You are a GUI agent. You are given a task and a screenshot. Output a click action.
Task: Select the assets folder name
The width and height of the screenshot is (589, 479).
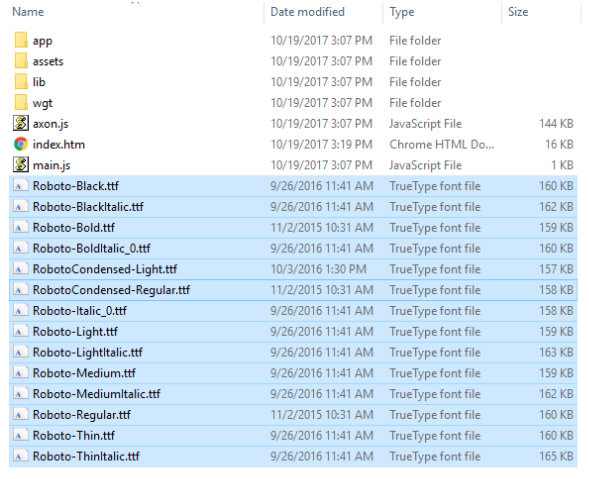point(48,61)
